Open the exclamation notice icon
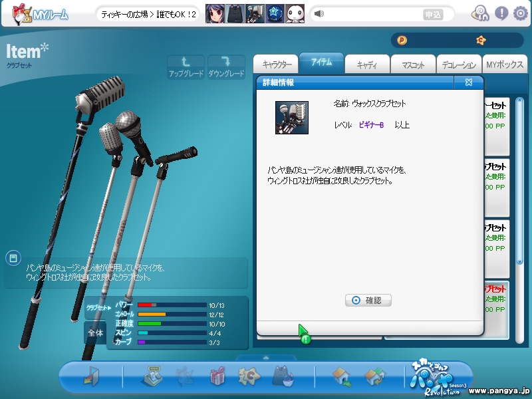The height and width of the screenshot is (399, 532). click(501, 13)
